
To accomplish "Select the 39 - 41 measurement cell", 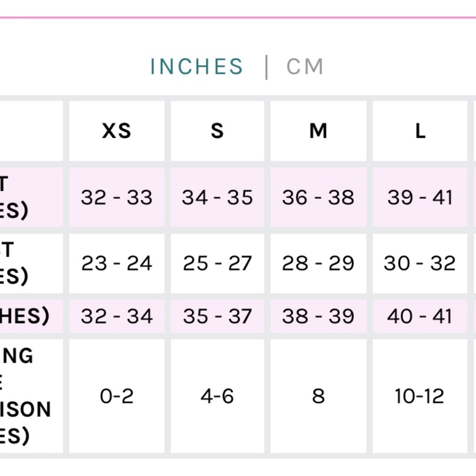I will pos(420,197).
